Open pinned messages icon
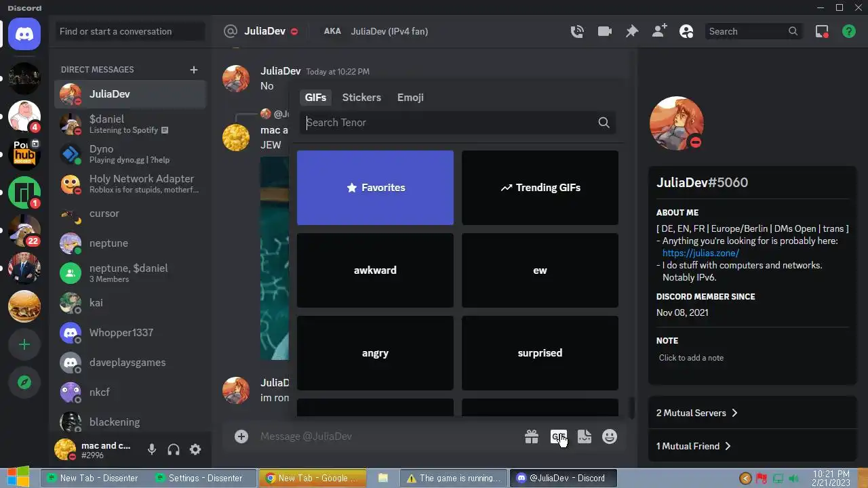Viewport: 868px width, 488px height. click(x=631, y=31)
